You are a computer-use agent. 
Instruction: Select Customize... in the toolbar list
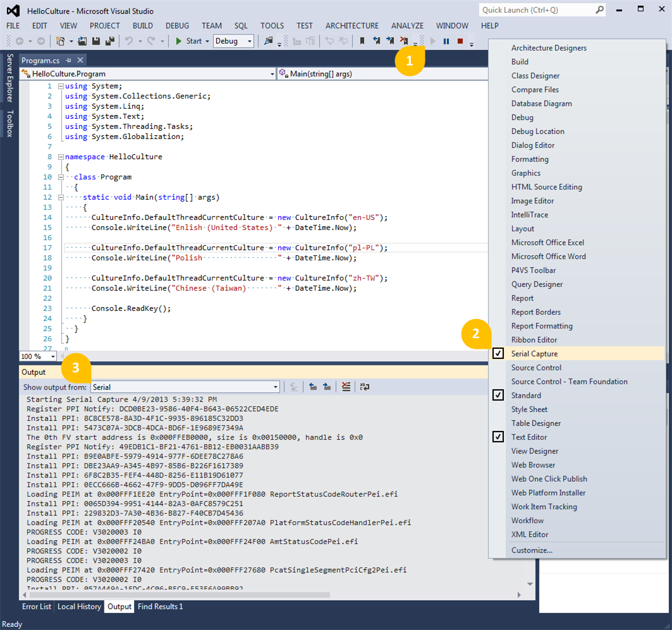[532, 550]
